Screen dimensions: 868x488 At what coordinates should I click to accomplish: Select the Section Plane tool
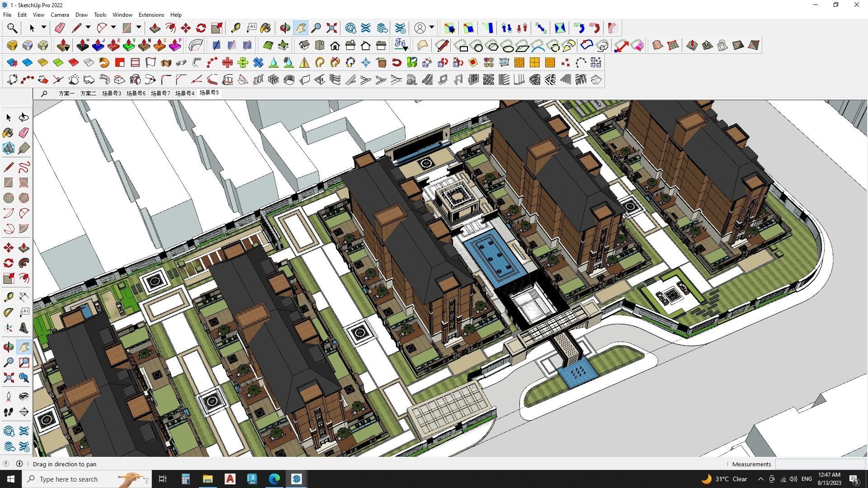point(24,412)
